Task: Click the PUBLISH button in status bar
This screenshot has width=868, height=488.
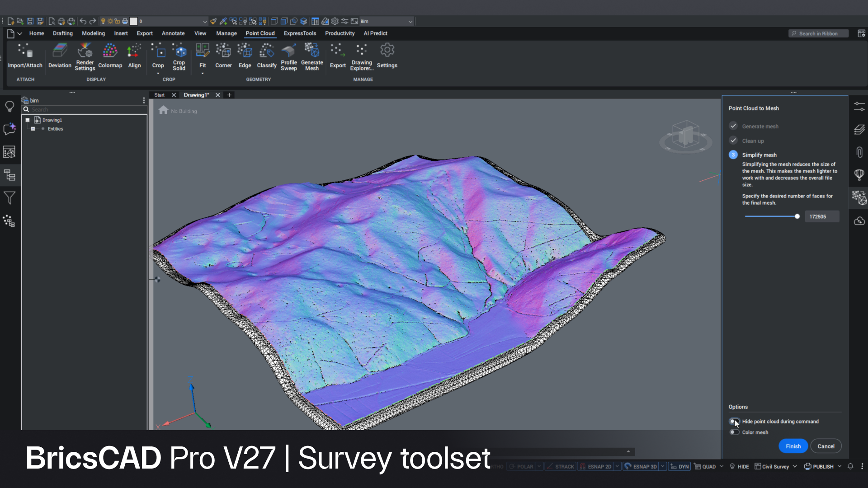Action: [x=819, y=466]
